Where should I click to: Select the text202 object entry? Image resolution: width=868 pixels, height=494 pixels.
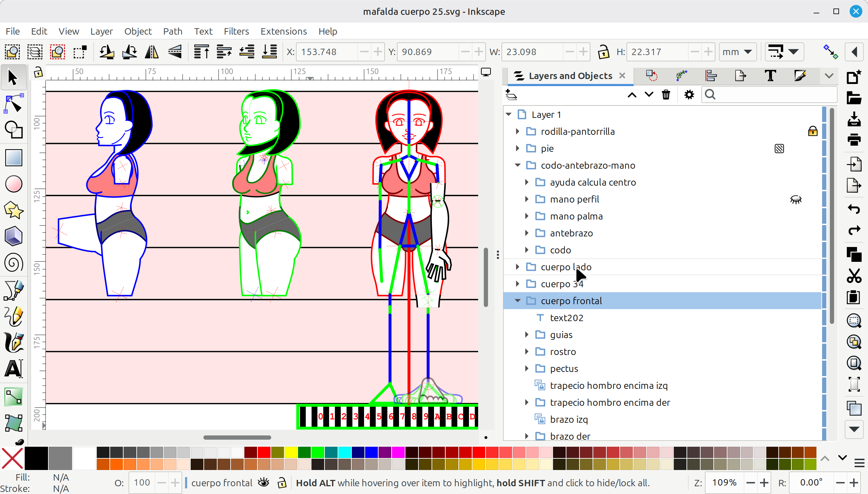566,318
